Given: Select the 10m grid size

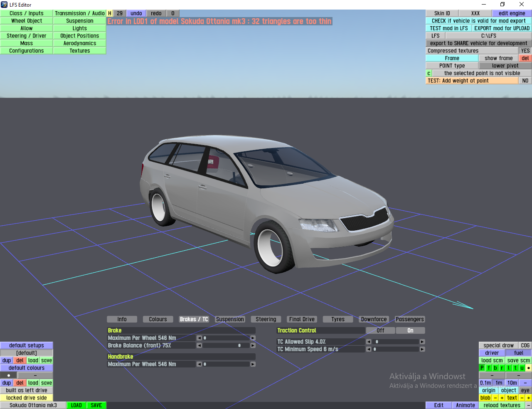Looking at the screenshot, I should (x=512, y=383).
